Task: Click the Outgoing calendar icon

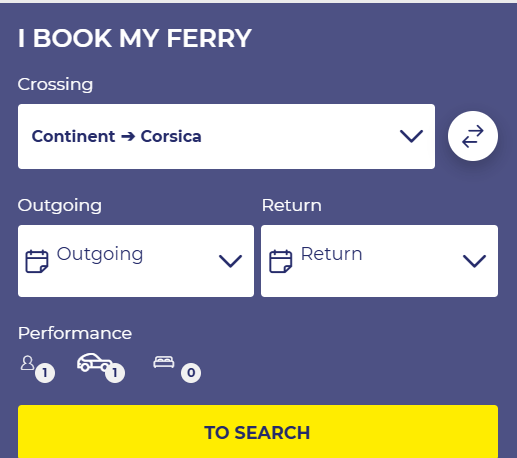Action: [37, 261]
